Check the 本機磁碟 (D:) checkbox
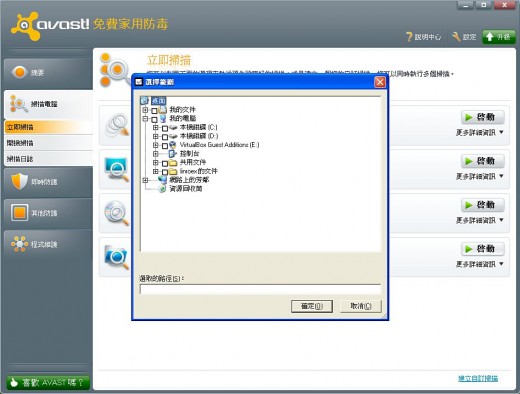 click(165, 137)
